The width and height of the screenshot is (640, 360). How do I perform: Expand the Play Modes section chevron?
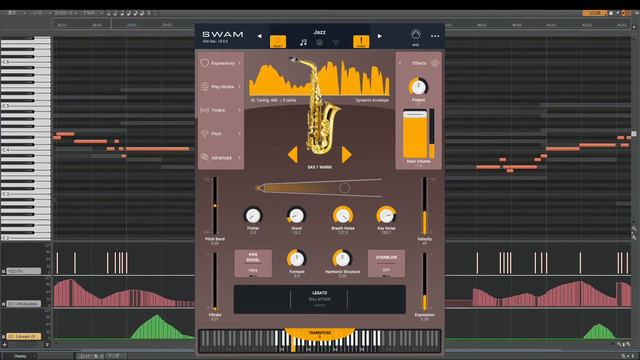(x=240, y=87)
